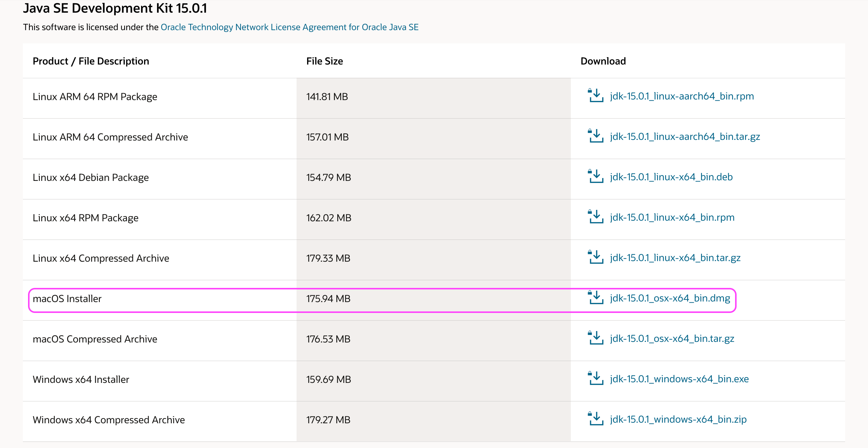This screenshot has height=448, width=868.
Task: Download jdk-15.0.1_linux-x64_bin.deb link
Action: (671, 177)
